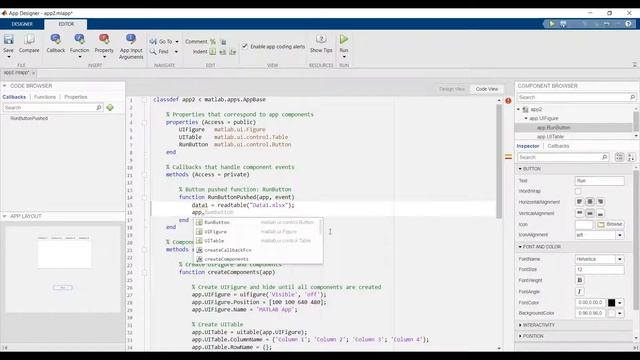Click the Property insert icon
This screenshot has width=640, height=360.
pyautogui.click(x=104, y=40)
